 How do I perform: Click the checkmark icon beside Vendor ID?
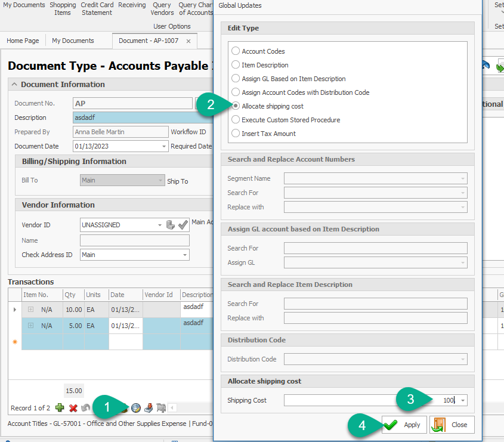pyautogui.click(x=183, y=225)
